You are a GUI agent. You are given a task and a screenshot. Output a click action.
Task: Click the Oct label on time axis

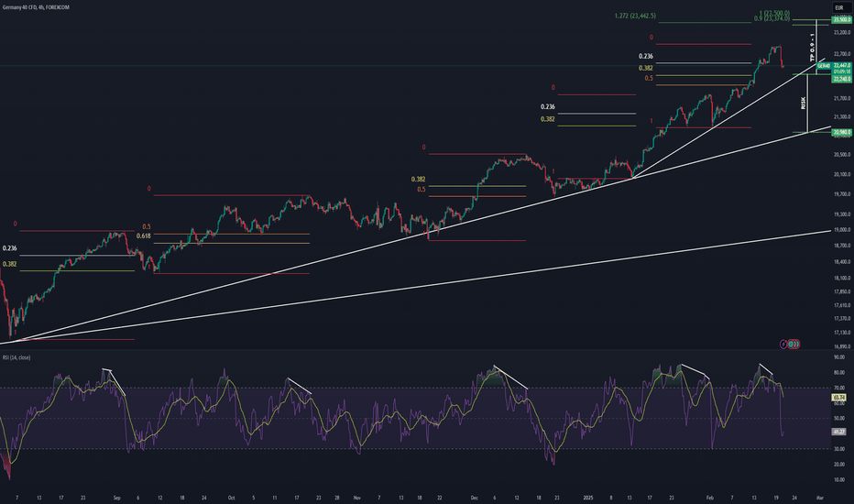(231, 498)
